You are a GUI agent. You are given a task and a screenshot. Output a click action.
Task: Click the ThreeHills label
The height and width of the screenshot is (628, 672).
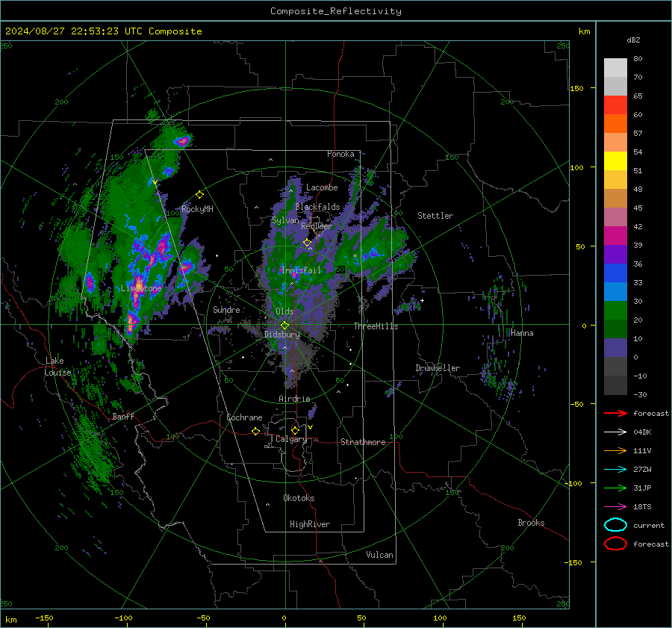[x=376, y=326]
